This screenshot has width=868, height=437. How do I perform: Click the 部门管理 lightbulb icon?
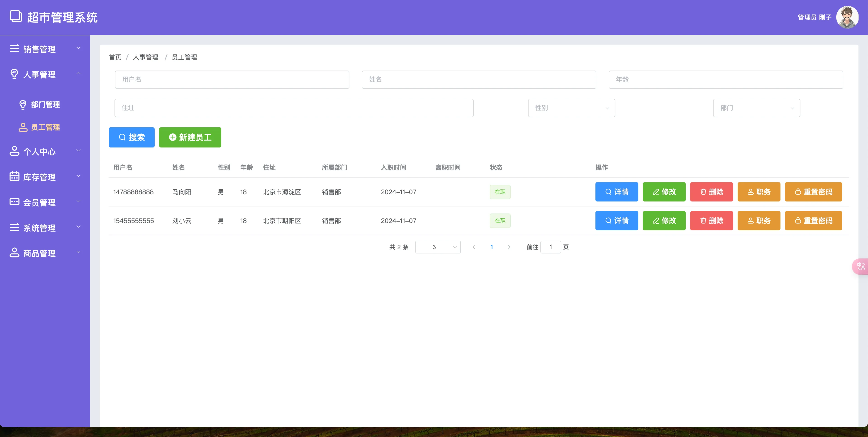[23, 105]
